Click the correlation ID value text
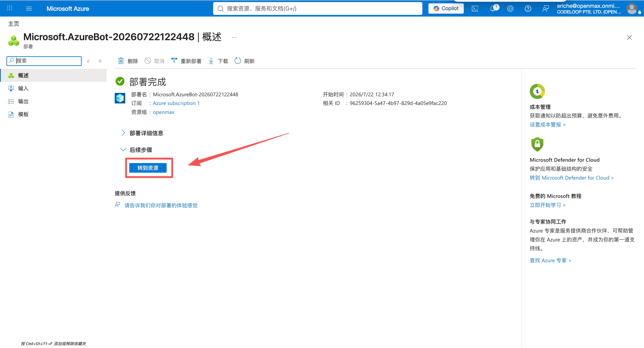 (x=398, y=103)
